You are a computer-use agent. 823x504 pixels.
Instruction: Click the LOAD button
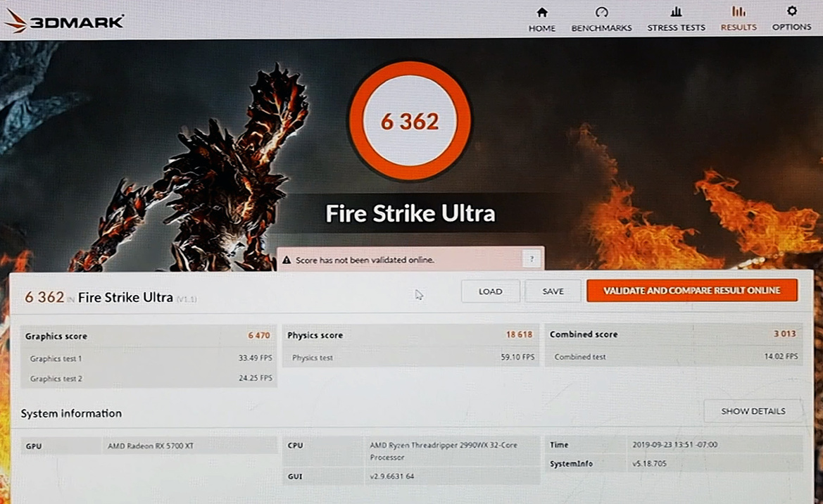point(490,291)
